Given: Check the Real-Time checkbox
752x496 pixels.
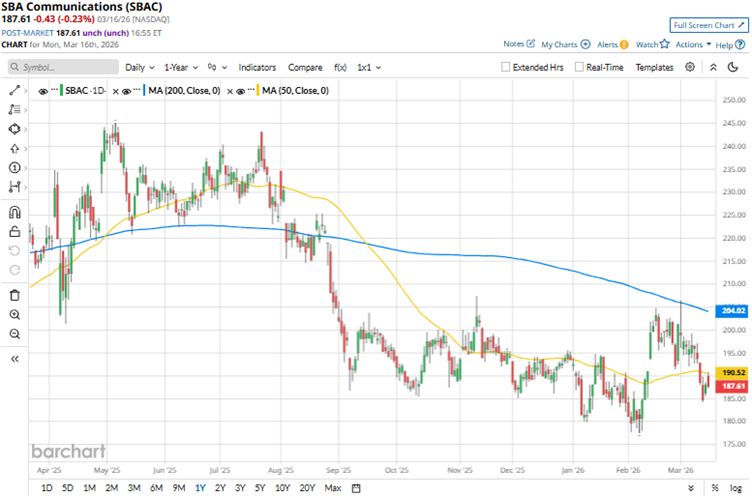Looking at the screenshot, I should pyautogui.click(x=580, y=67).
